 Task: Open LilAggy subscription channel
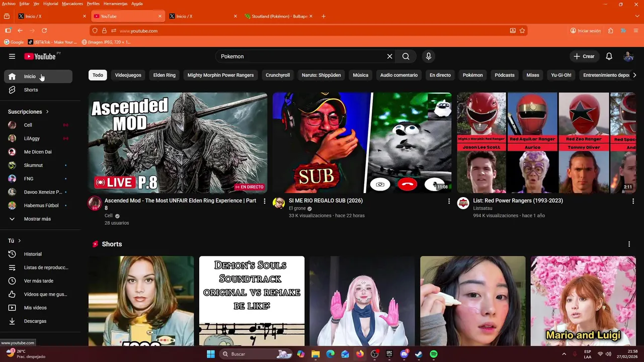click(38, 139)
